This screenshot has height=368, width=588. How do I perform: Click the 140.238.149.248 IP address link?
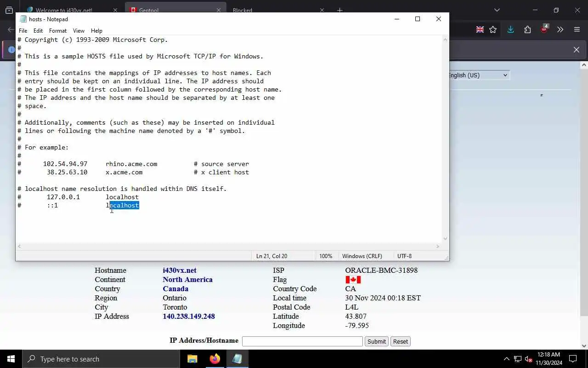189,316
